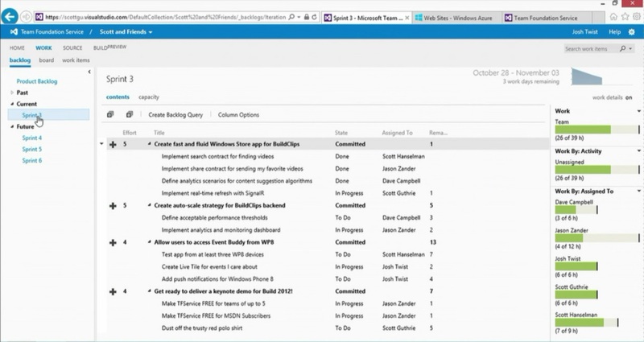
Task: Open the search work items options dropdown
Action: pyautogui.click(x=630, y=49)
